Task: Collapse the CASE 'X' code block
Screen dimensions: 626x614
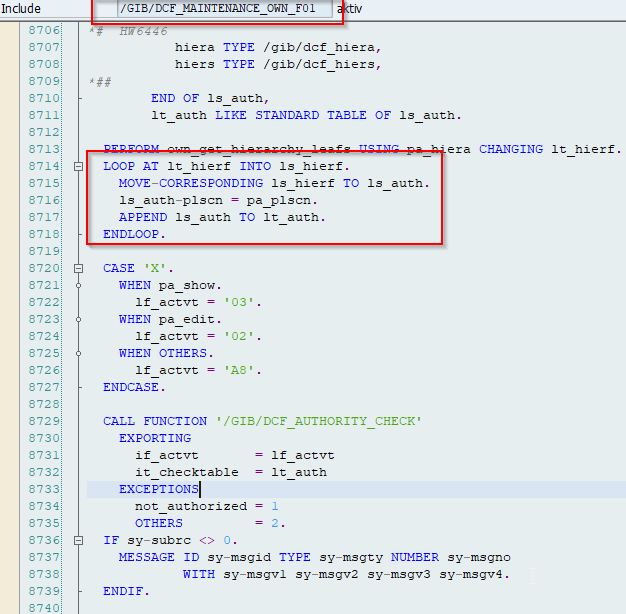Action: [x=79, y=268]
